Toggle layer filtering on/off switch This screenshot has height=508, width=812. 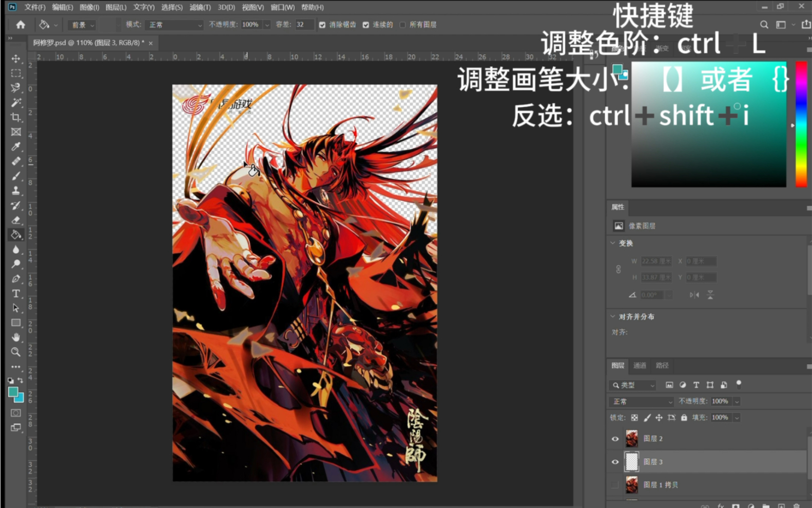(739, 384)
